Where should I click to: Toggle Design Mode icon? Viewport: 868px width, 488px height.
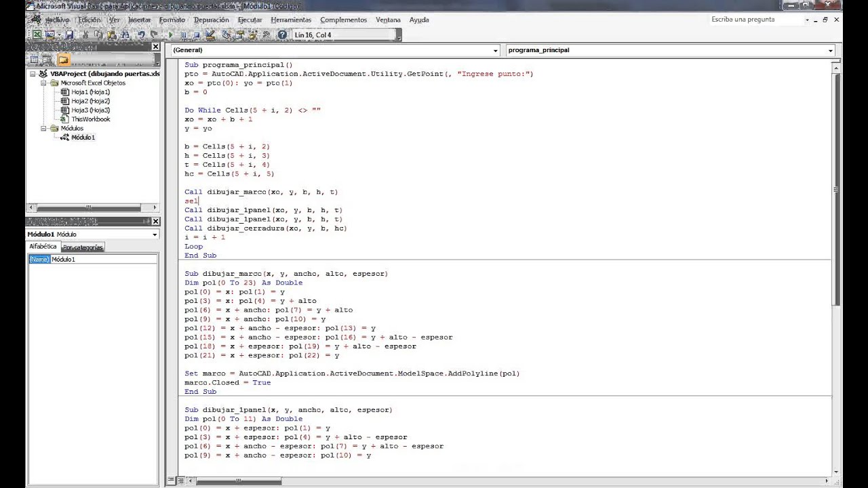tap(210, 35)
